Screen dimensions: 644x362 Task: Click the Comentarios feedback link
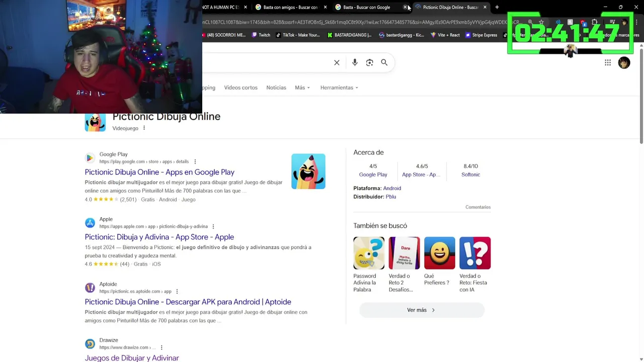point(478,207)
